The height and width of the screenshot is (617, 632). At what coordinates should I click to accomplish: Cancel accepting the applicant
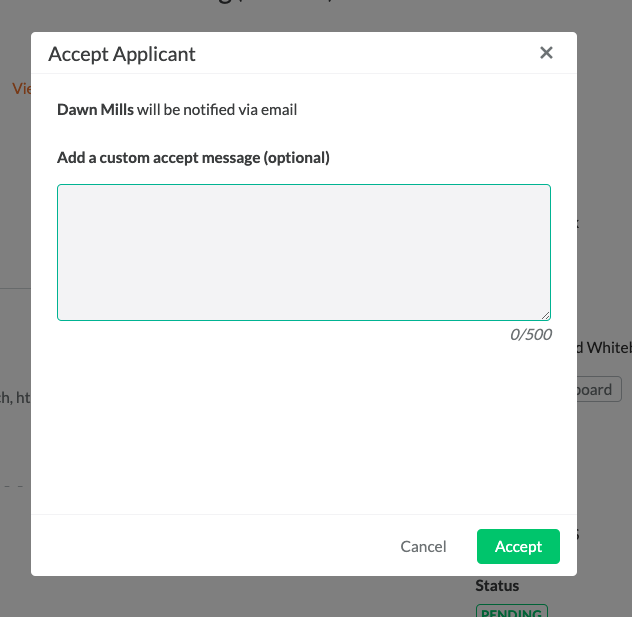point(423,546)
